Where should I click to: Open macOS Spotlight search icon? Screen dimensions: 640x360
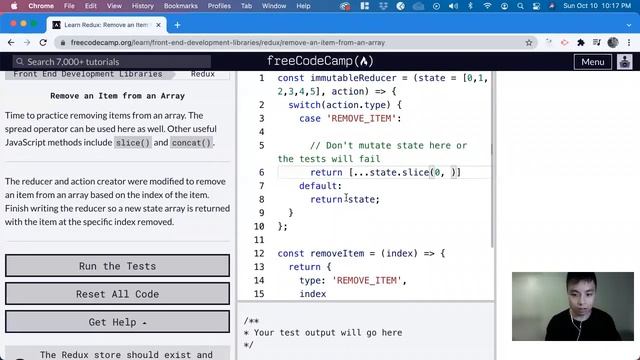pyautogui.click(x=520, y=6)
